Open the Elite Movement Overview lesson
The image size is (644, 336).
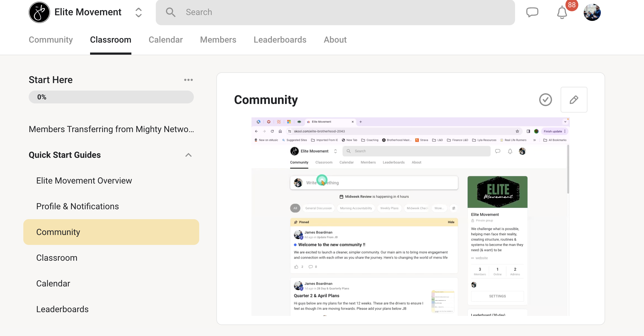pyautogui.click(x=84, y=181)
